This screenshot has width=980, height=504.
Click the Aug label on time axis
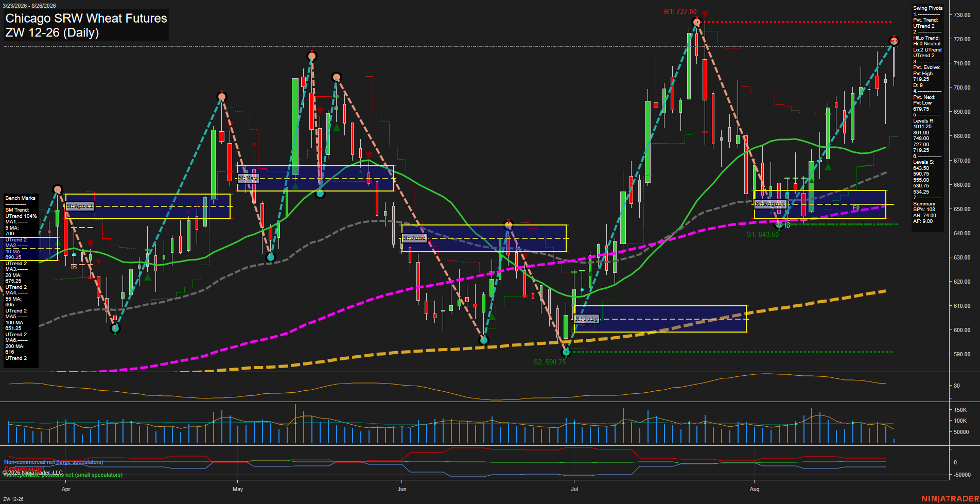[x=755, y=489]
